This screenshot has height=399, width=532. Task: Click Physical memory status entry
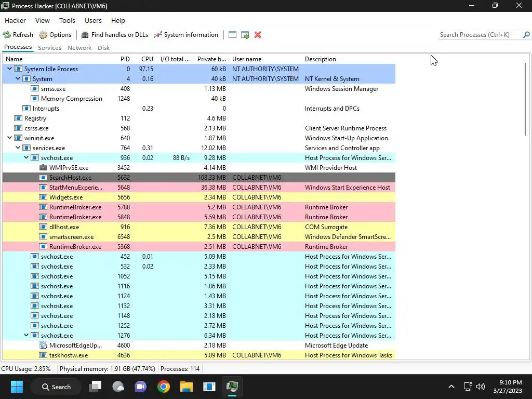click(x=107, y=369)
